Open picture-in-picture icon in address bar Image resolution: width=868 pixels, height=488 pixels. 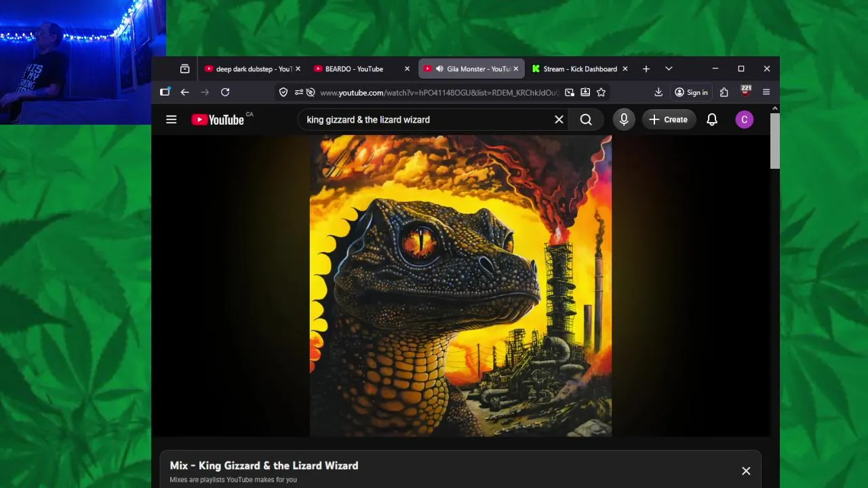tap(570, 92)
